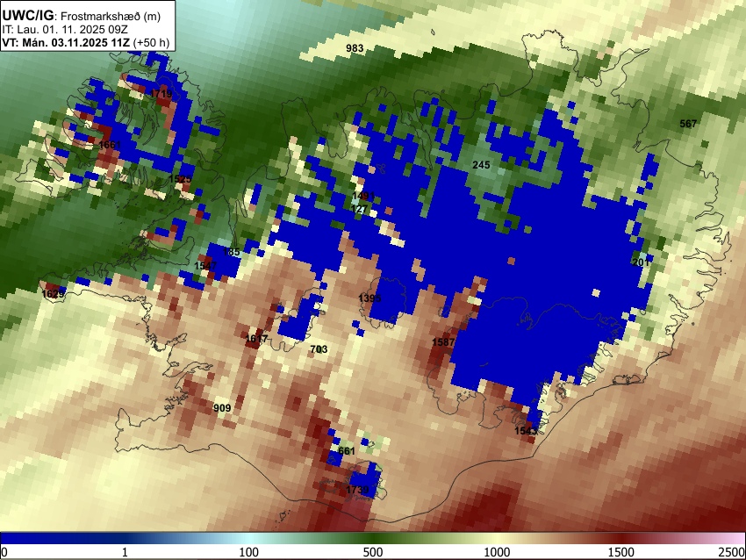Click the map value label 1629

coord(53,294)
